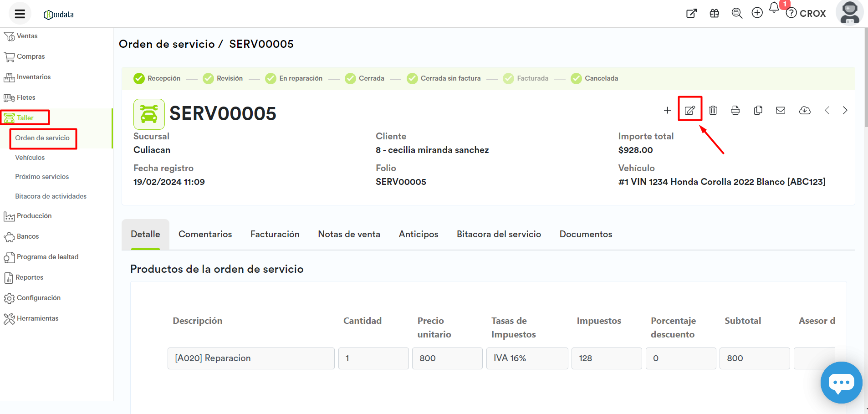
Task: Open the send email envelope icon
Action: coord(781,110)
